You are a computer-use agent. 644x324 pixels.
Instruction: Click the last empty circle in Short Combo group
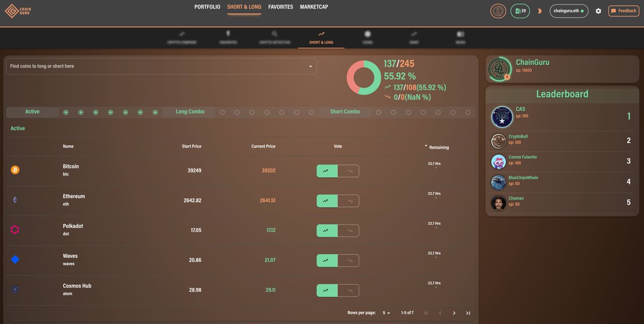click(468, 112)
